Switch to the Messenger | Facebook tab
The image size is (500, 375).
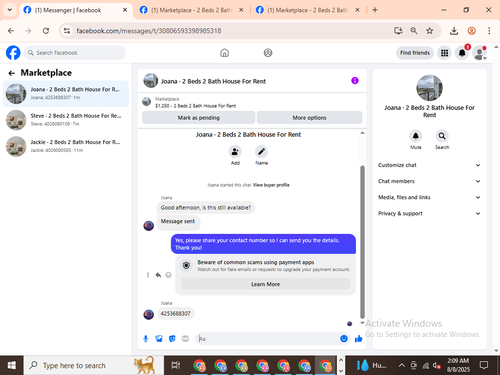(75, 10)
